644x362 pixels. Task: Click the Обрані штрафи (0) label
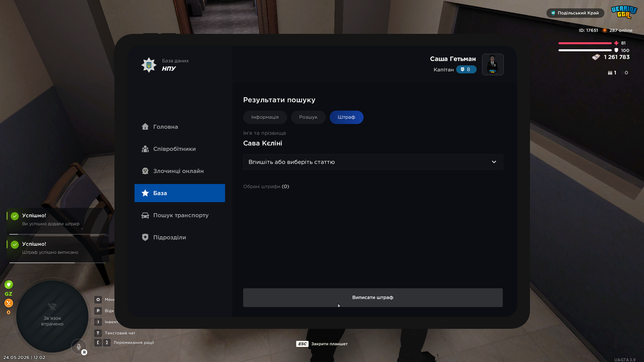click(x=266, y=187)
